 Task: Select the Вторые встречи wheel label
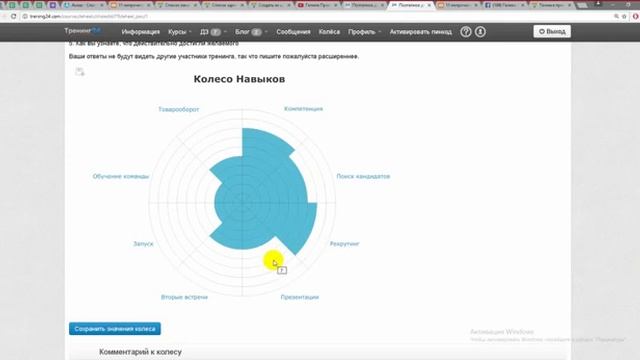pyautogui.click(x=184, y=297)
